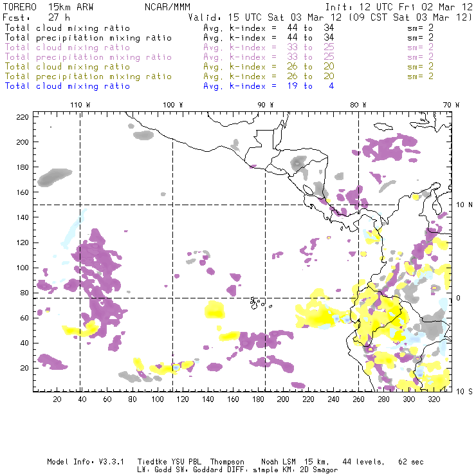
Task: Click the '80 W' longitude label
Action: (x=358, y=105)
